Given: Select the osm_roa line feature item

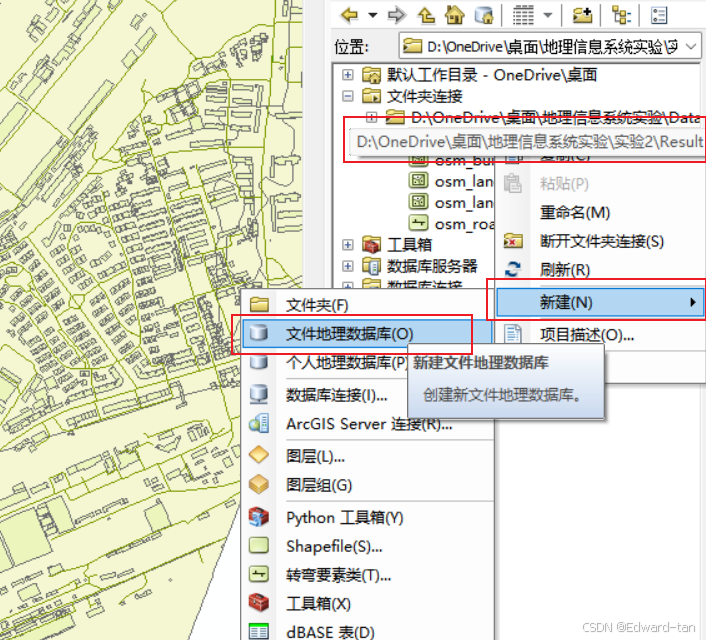Looking at the screenshot, I should click(x=451, y=223).
